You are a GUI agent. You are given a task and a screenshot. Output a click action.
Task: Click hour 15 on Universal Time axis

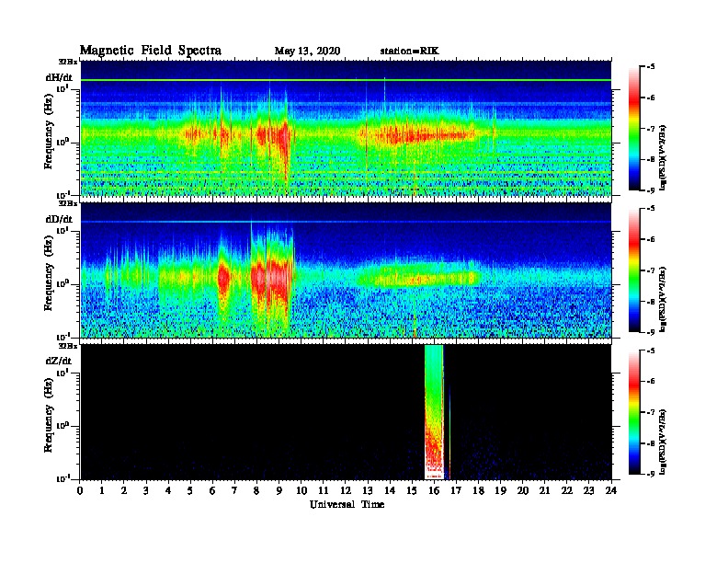click(412, 490)
